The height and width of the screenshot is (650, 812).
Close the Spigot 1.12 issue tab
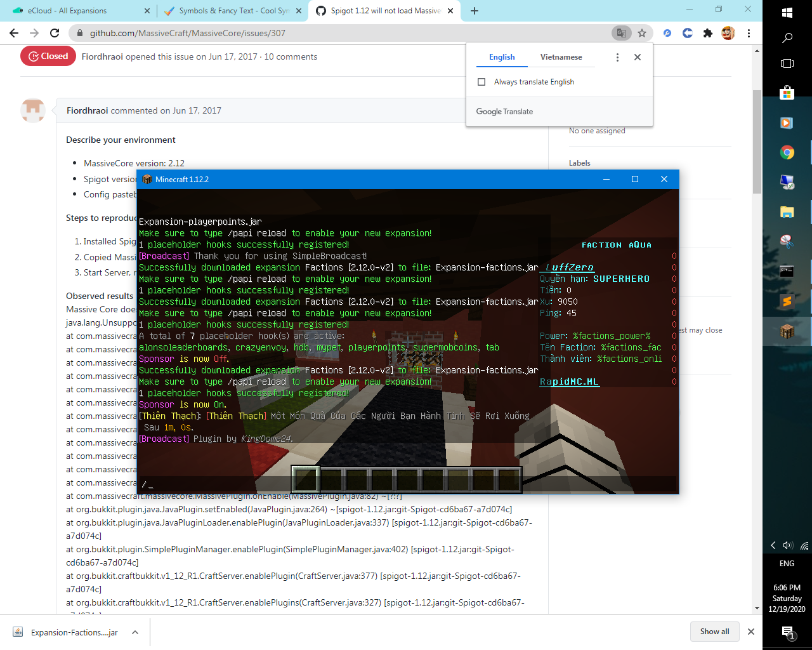pos(450,11)
